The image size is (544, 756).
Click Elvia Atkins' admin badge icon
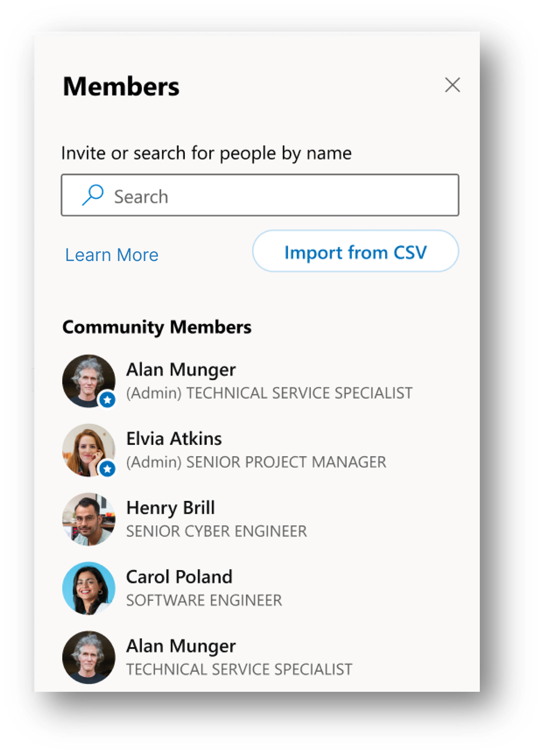click(107, 469)
